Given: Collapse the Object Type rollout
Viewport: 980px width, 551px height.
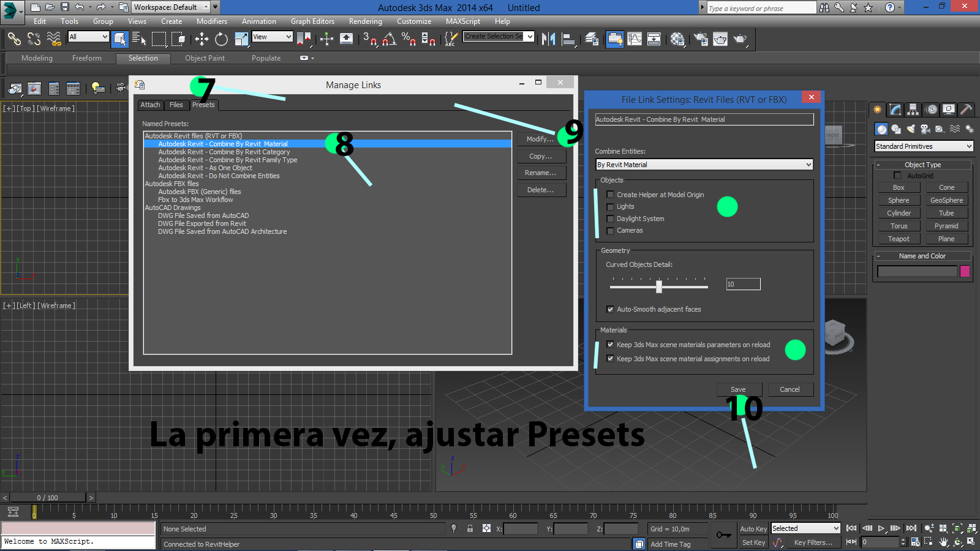Looking at the screenshot, I should [922, 165].
